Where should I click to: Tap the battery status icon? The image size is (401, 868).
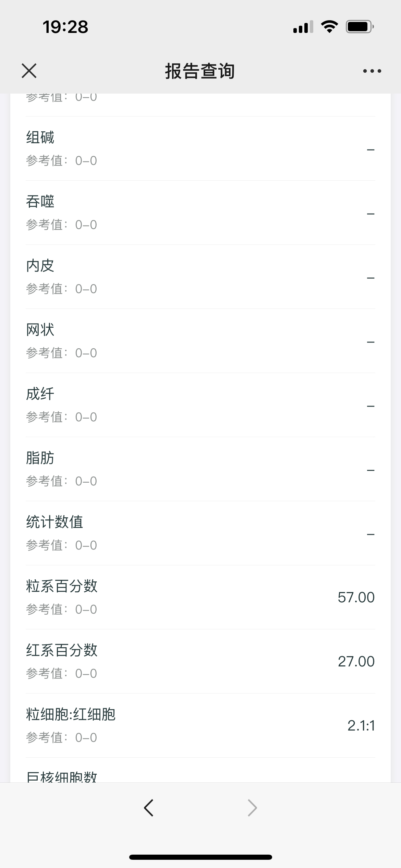pyautogui.click(x=360, y=27)
